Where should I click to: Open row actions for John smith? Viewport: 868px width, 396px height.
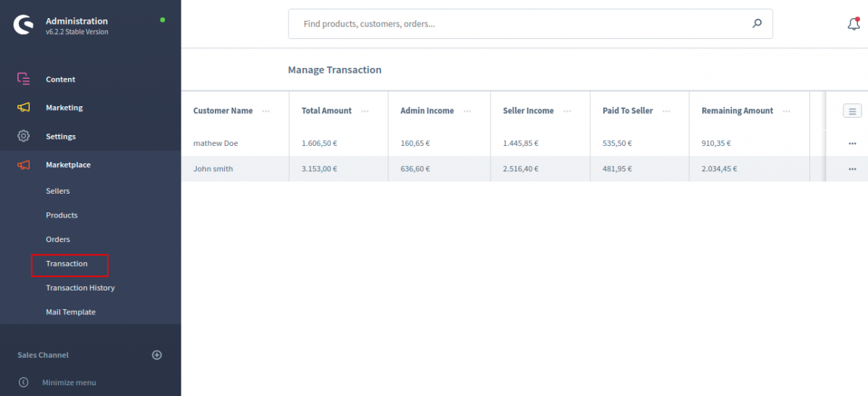(x=852, y=168)
